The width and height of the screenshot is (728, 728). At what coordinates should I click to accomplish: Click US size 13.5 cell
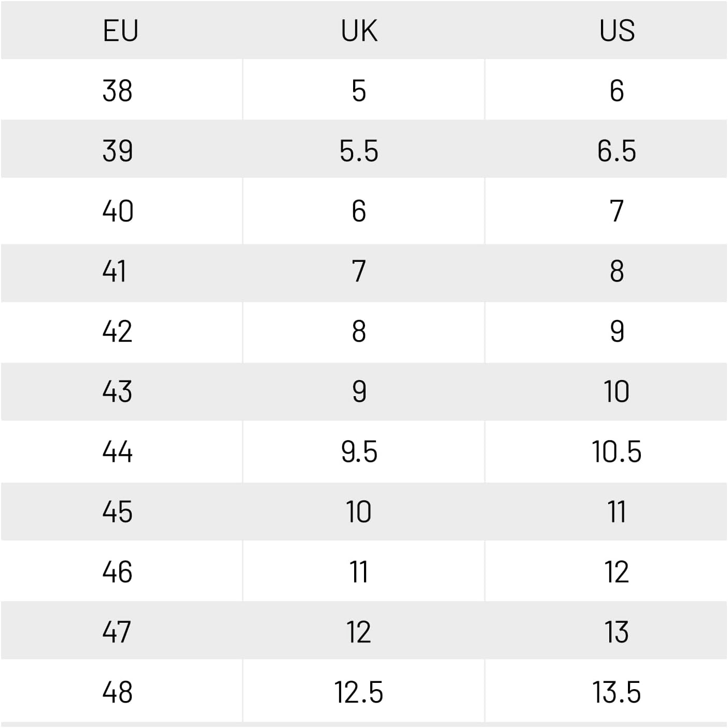pos(617,692)
